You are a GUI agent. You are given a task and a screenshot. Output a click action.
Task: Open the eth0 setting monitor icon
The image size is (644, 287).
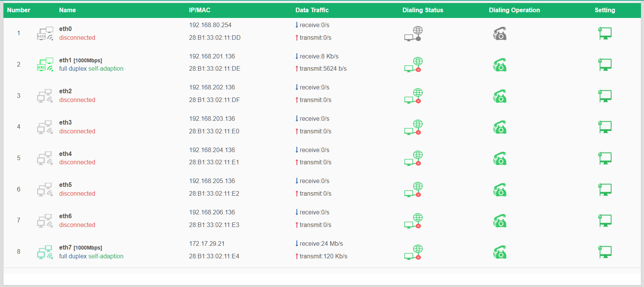pos(605,34)
